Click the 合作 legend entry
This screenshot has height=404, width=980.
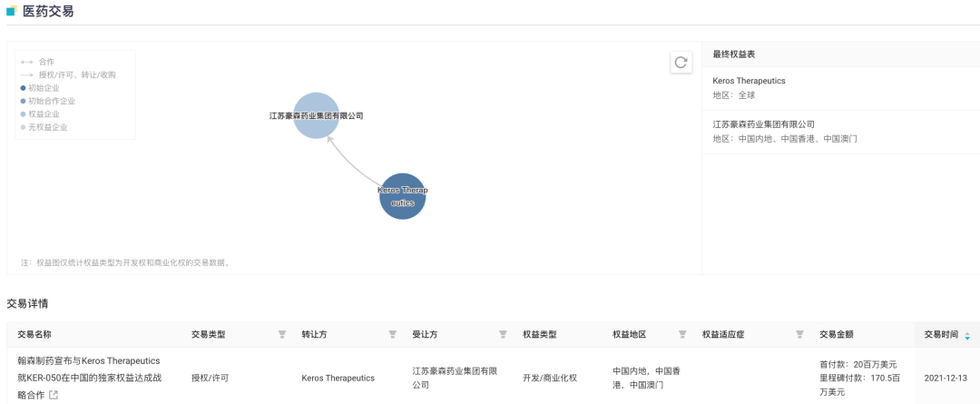coord(37,62)
